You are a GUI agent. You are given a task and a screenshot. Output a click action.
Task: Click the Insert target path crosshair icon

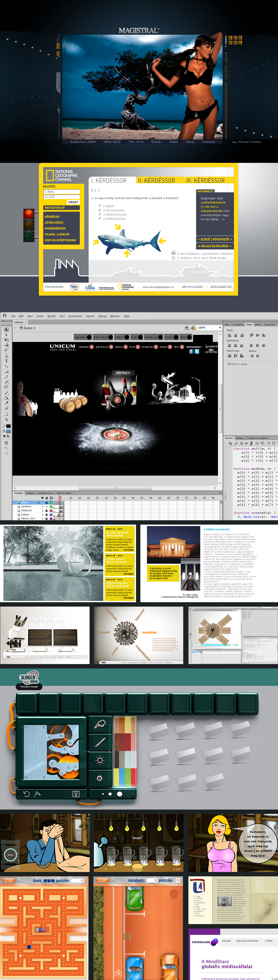coord(242,443)
